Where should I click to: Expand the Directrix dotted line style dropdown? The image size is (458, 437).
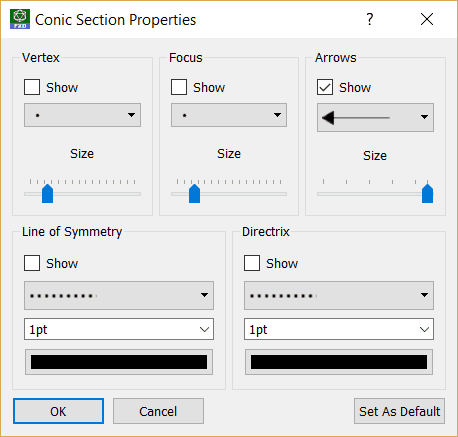click(339, 295)
